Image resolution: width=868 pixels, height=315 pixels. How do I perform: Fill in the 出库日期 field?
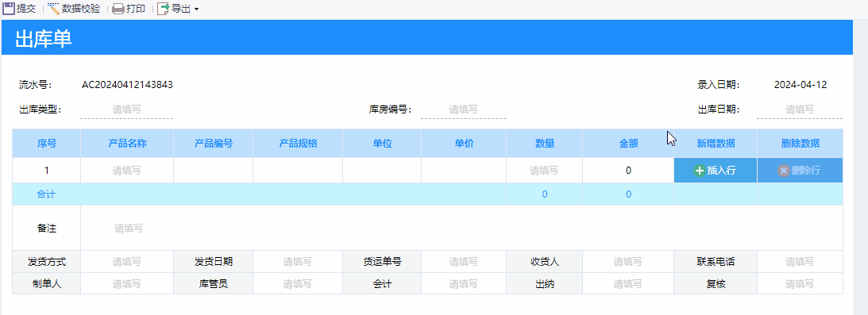click(800, 109)
